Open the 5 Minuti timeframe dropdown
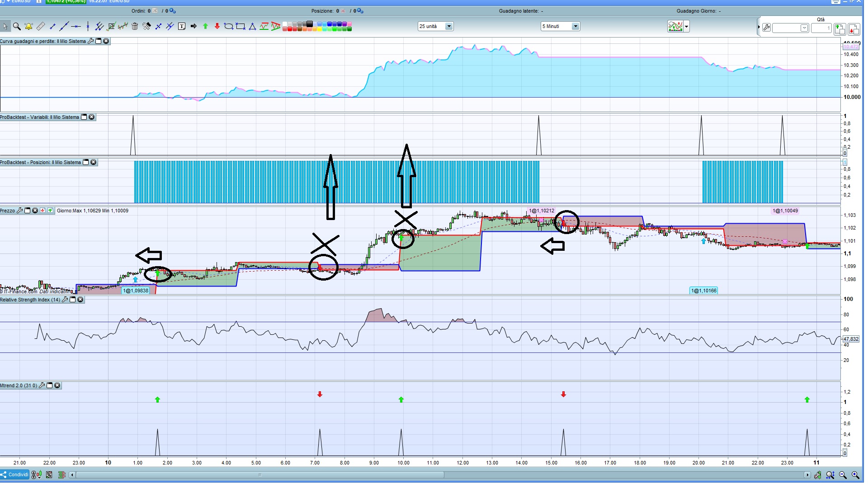Image resolution: width=868 pixels, height=488 pixels. (576, 27)
